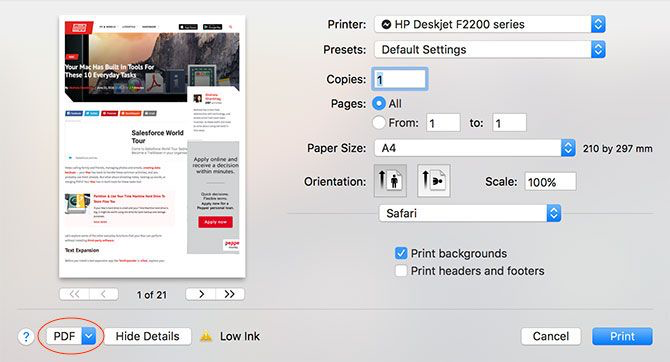Select landscape orientation icon
Screen dimensions: 670x362
point(434,181)
